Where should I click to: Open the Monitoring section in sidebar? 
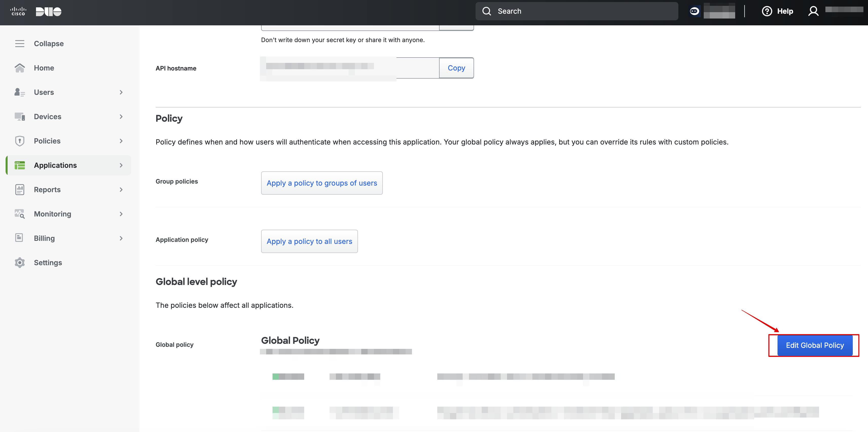[x=69, y=214]
